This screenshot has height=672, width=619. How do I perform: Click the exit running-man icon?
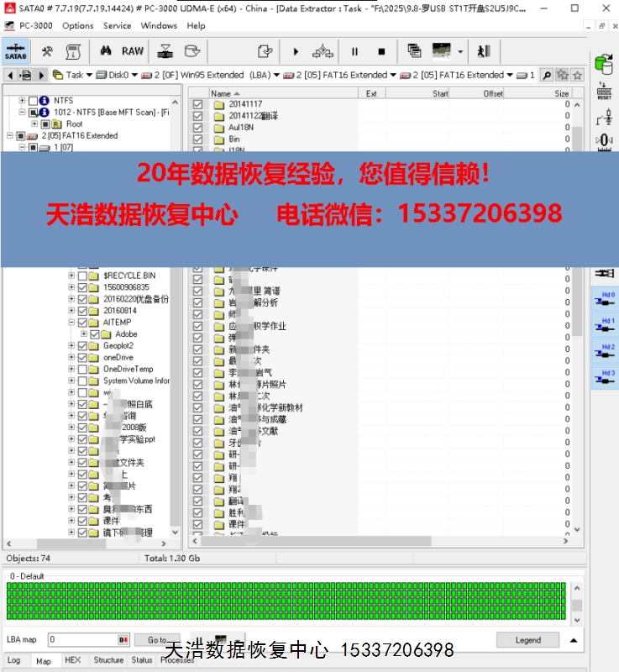[483, 51]
